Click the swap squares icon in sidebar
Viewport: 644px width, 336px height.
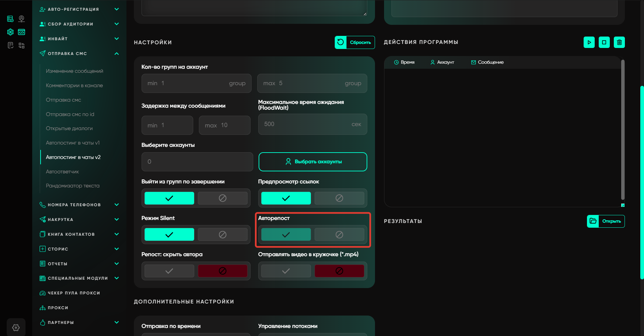21,45
